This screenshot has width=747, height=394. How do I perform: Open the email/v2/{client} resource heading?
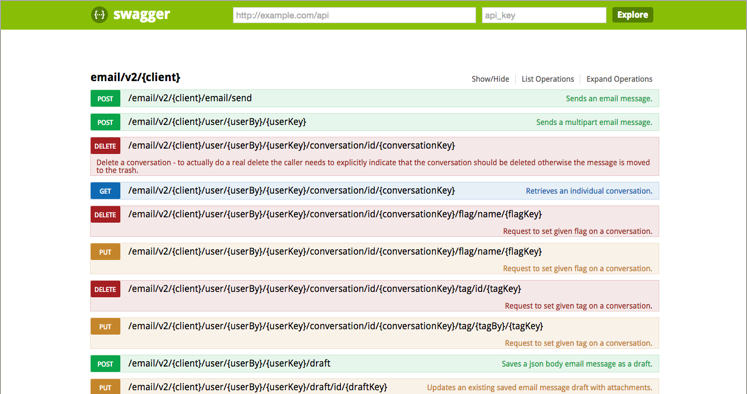(x=135, y=77)
